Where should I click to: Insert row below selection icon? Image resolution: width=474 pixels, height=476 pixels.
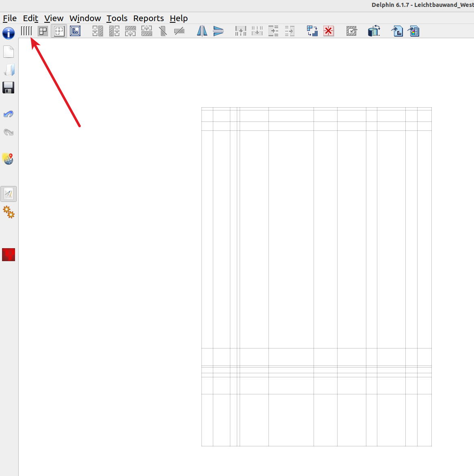pyautogui.click(x=130, y=31)
